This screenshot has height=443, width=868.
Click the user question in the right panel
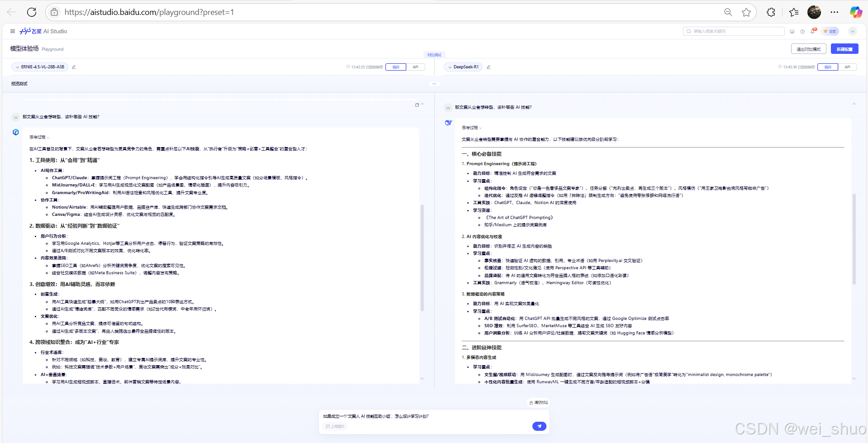point(493,107)
